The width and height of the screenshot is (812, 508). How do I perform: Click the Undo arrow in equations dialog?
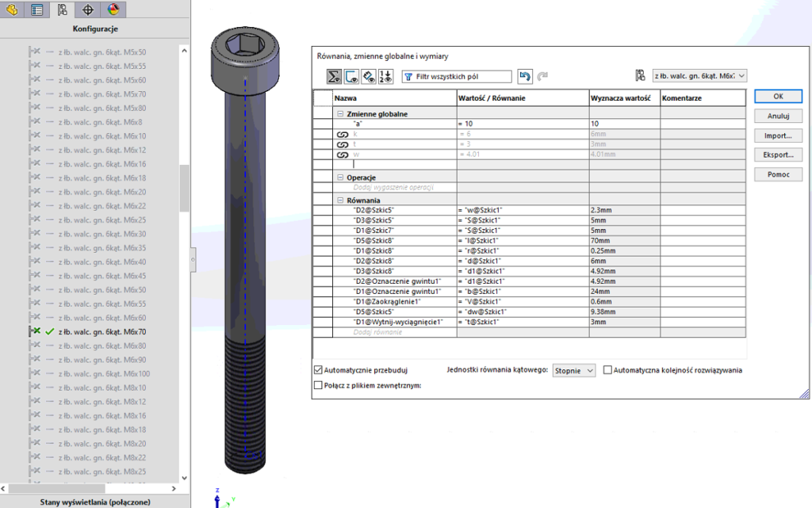pyautogui.click(x=525, y=77)
